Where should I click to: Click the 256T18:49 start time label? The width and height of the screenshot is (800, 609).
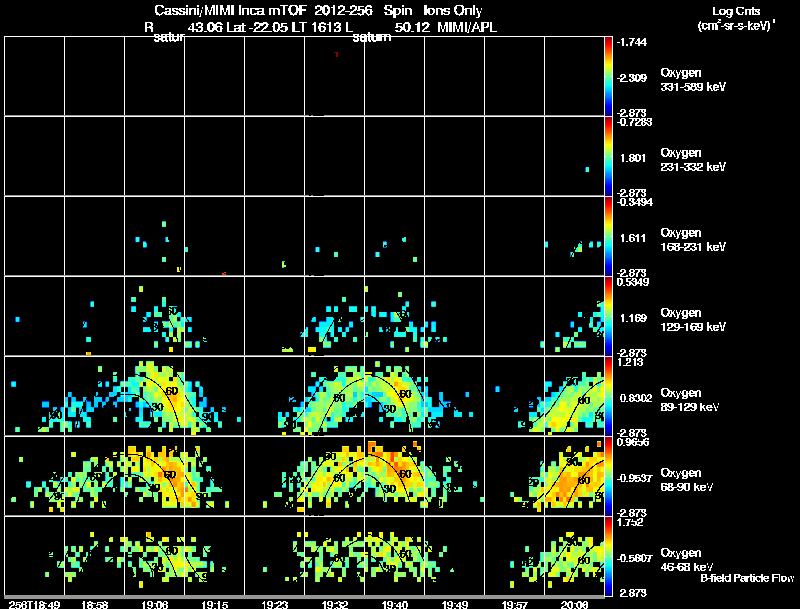(34, 604)
